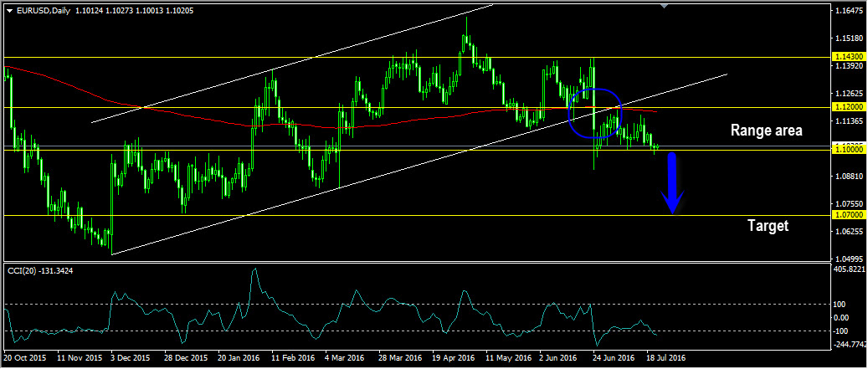Click the 1.11365 price axis value
Screen dimensions: 868x369
click(850, 121)
